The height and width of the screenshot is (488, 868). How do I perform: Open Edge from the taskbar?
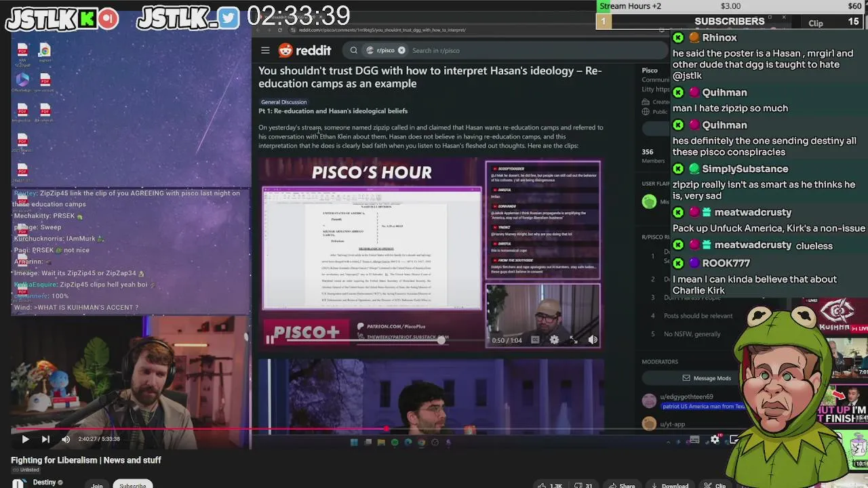[408, 443]
